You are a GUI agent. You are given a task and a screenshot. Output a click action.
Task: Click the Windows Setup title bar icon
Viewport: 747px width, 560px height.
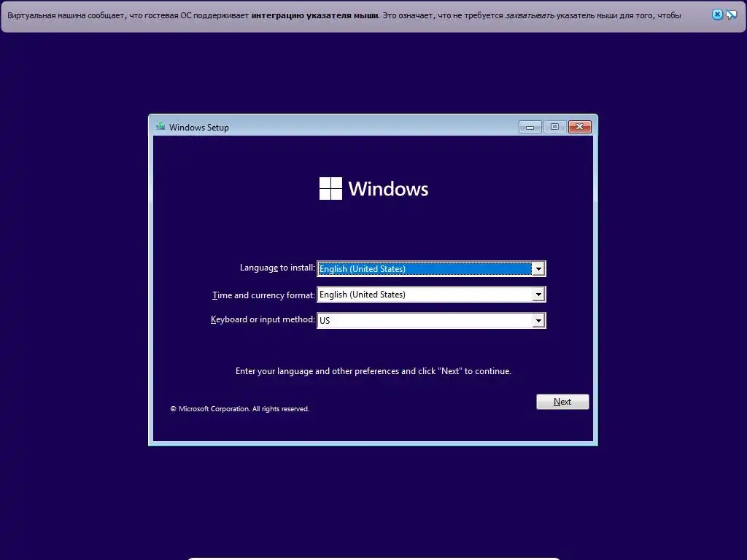[x=160, y=126]
